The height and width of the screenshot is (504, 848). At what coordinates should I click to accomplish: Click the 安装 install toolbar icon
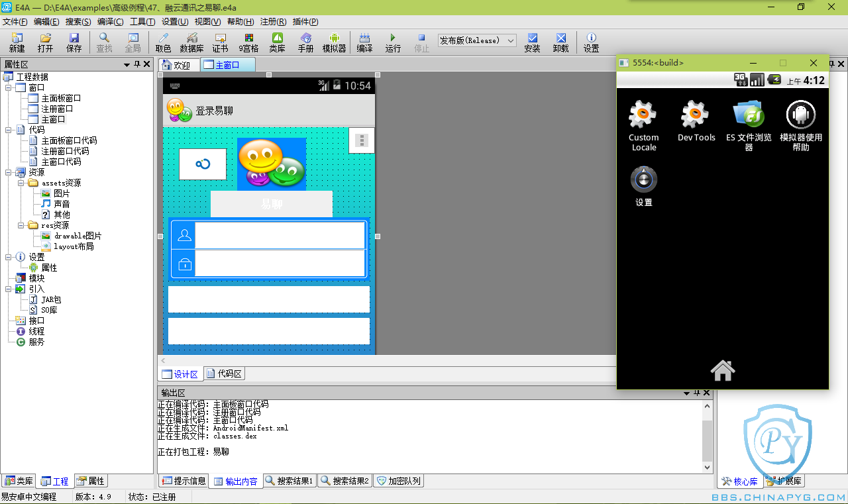(532, 42)
